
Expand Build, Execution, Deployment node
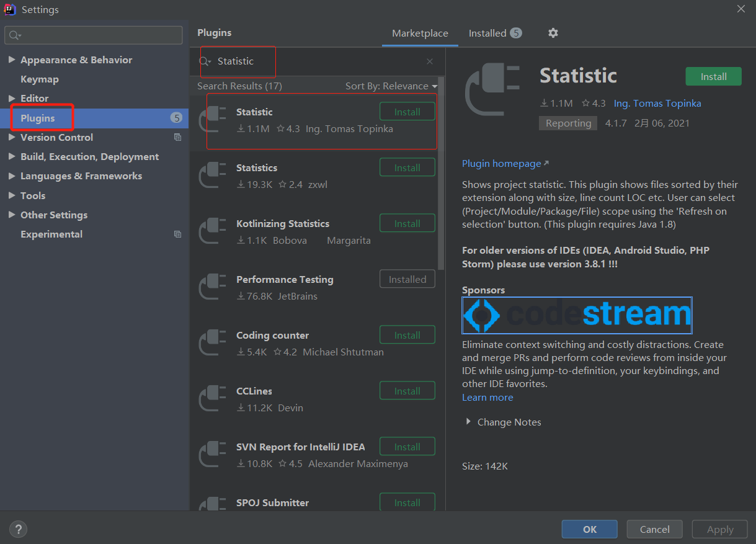pos(12,156)
